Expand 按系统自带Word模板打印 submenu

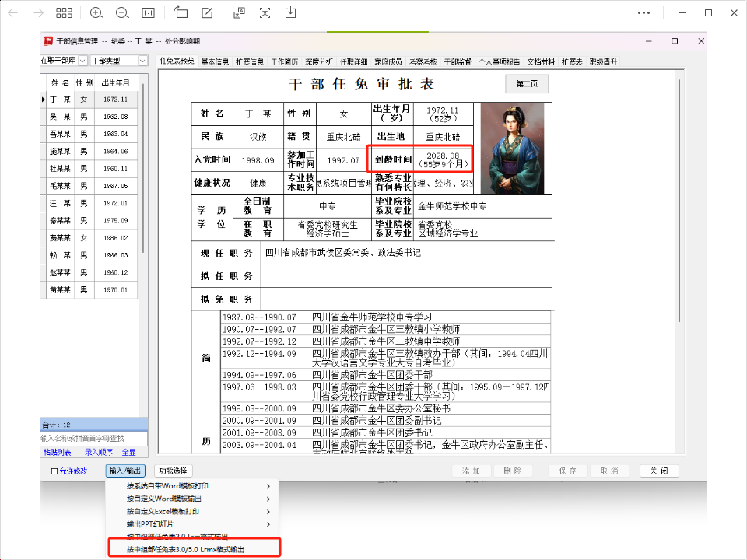coord(192,486)
